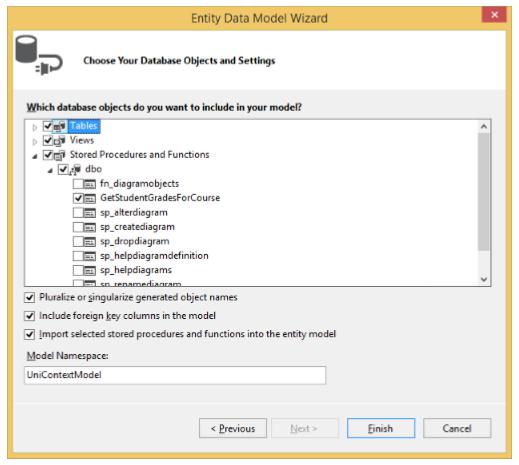
Task: Check the sp_dropdiagram checkbox
Action: coord(78,241)
